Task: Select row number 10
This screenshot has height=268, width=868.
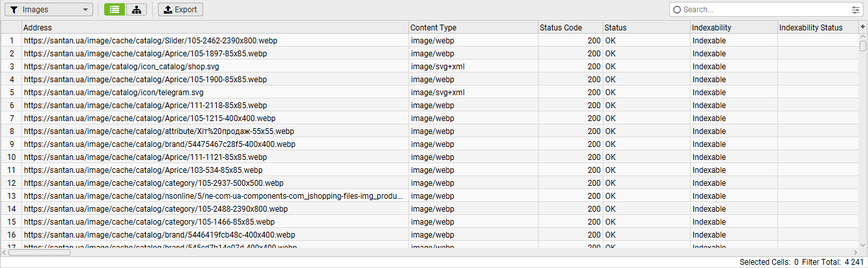Action: 11,157
